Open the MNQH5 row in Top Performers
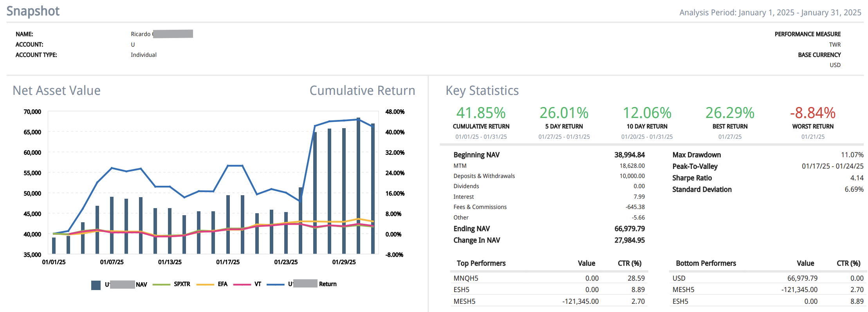Viewport: 868px width, 312px height. tap(466, 278)
